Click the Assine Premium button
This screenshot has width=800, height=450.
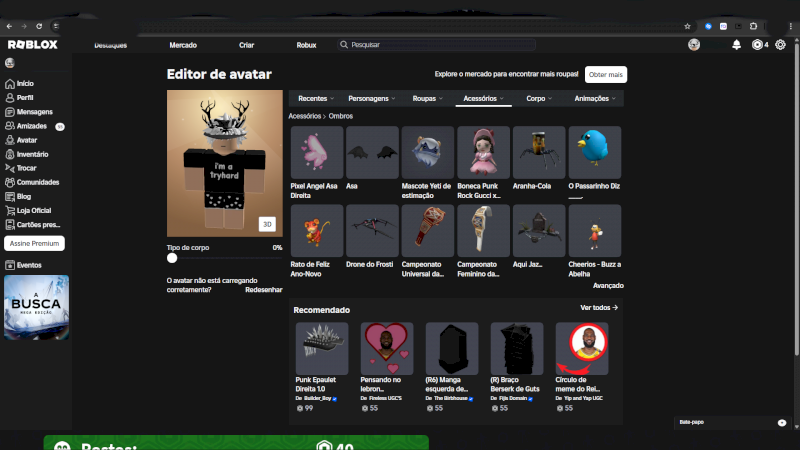click(x=34, y=243)
